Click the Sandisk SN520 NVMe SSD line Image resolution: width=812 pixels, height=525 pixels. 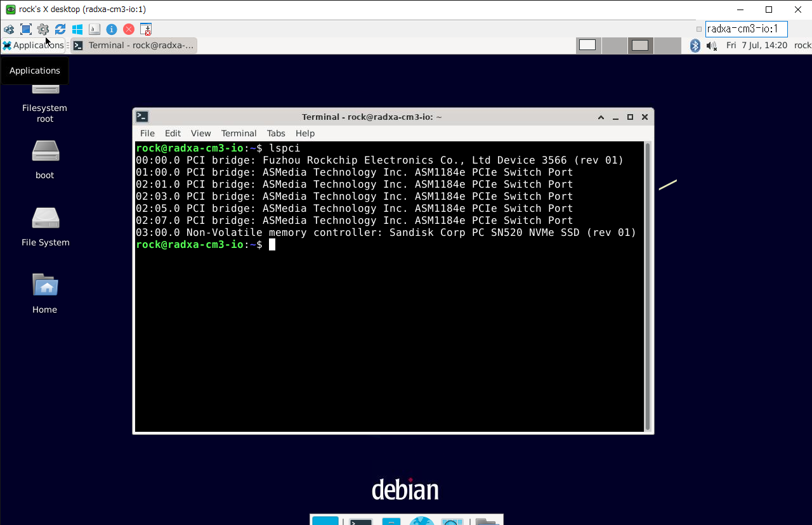coord(386,233)
